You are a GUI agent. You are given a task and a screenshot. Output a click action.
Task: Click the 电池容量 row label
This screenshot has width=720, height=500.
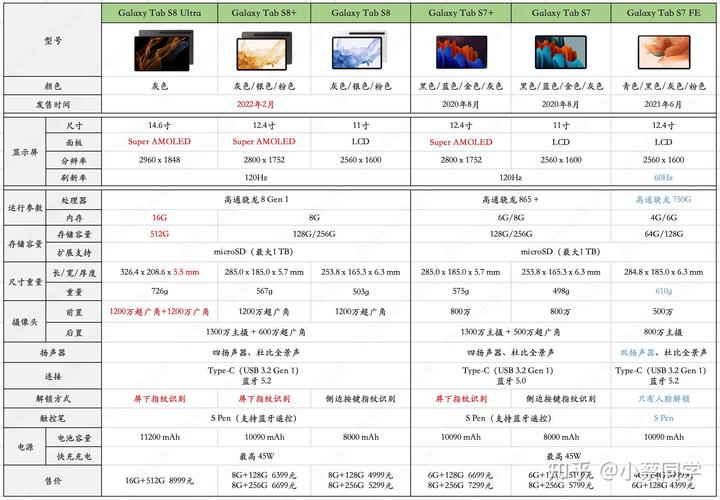click(73, 438)
